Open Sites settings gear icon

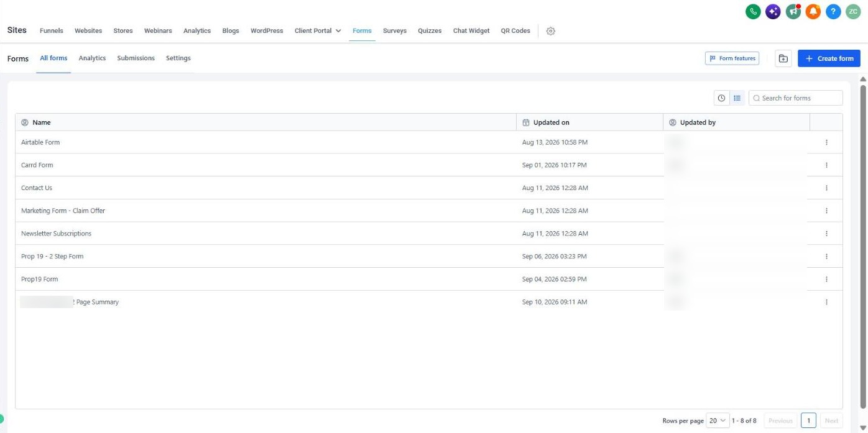click(x=550, y=31)
